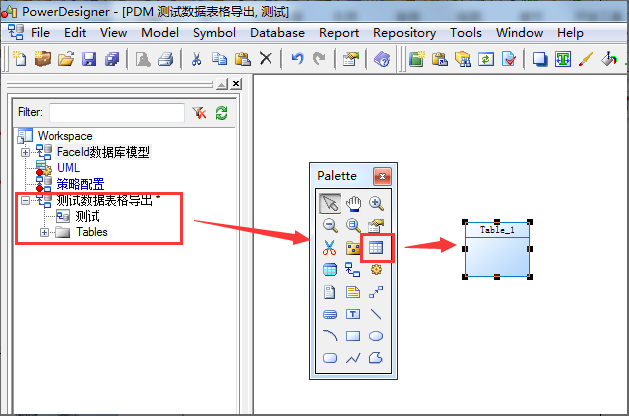
Task: Select the Polygon tool in Palette
Action: point(375,357)
